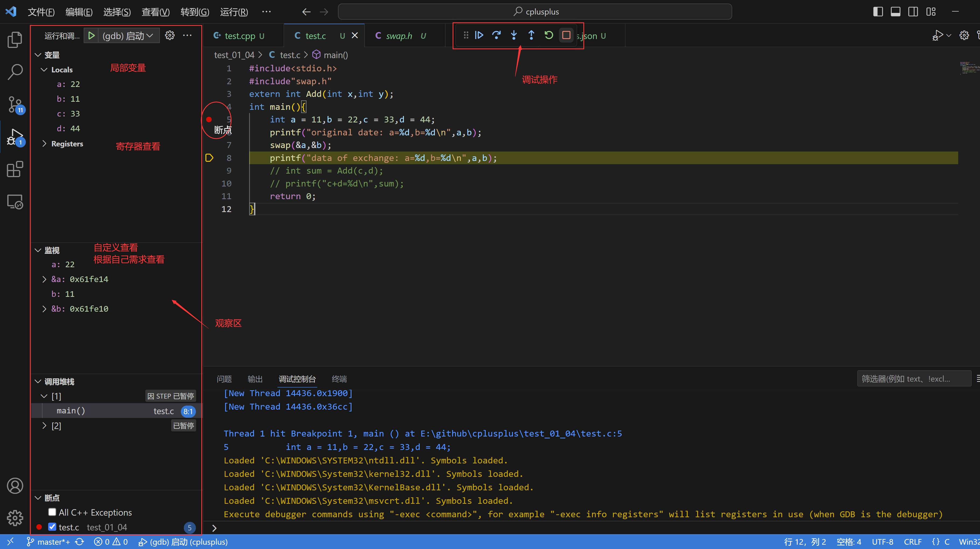Click the debug console filter input

(913, 379)
